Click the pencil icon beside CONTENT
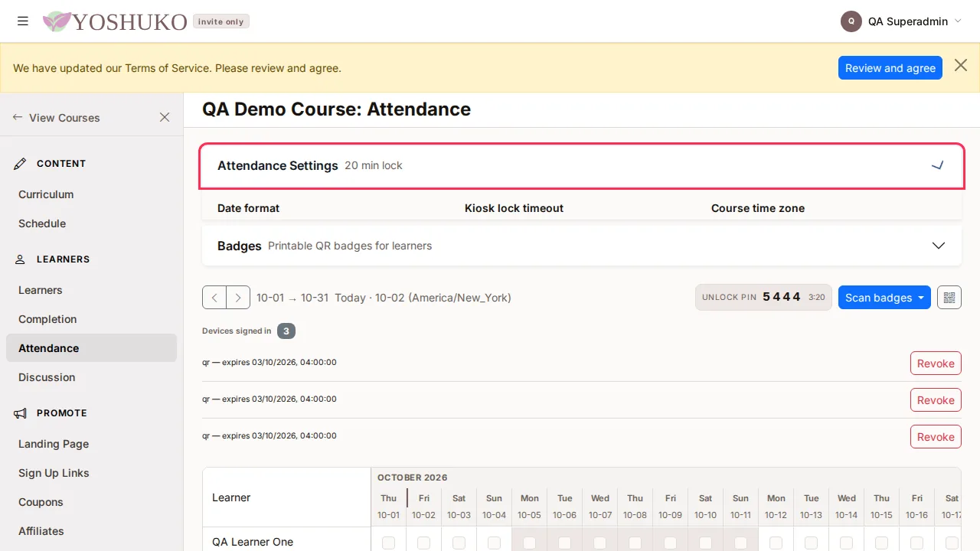This screenshot has width=980, height=551. tap(21, 164)
